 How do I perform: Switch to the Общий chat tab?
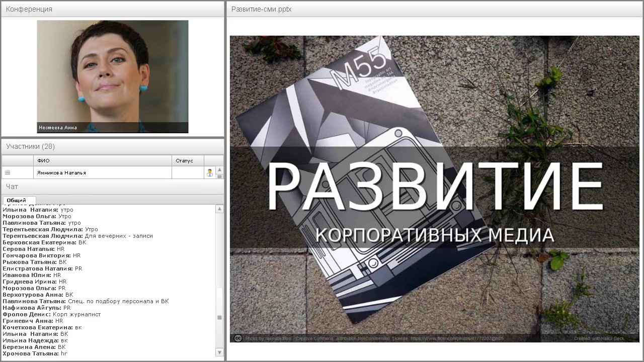point(16,200)
